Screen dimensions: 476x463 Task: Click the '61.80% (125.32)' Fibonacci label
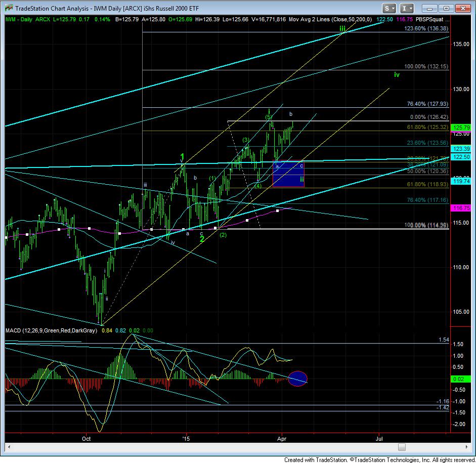(427, 127)
